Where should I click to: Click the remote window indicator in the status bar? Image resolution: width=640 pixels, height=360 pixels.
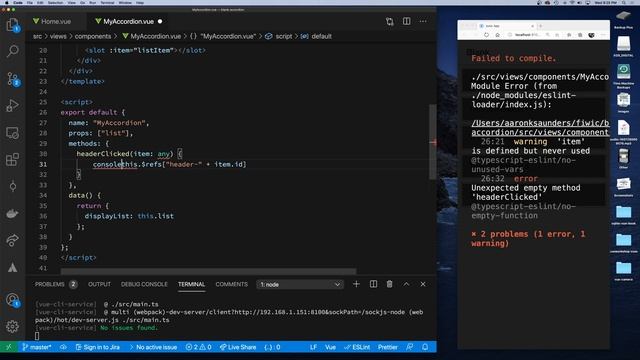click(x=9, y=347)
